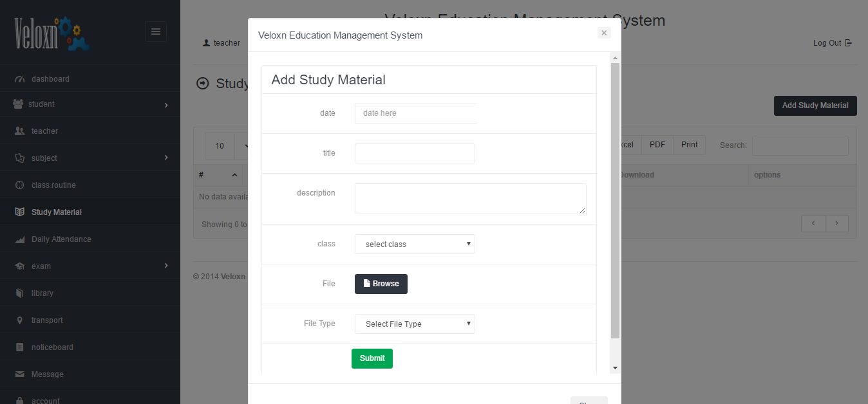Click the description text area
Screen dimensions: 868x404
470,199
